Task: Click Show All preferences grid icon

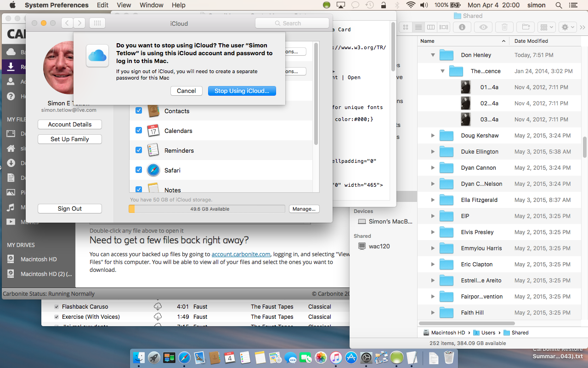Action: (97, 23)
